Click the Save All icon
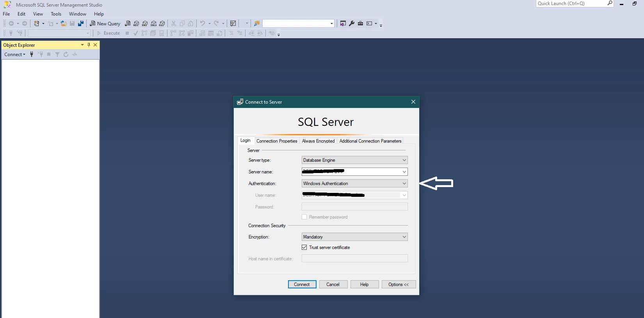 click(81, 23)
